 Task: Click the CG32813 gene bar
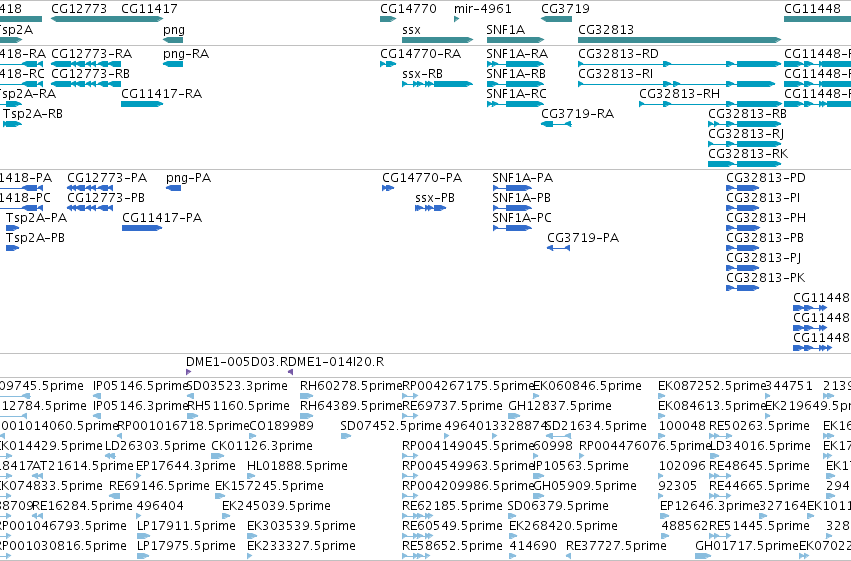pos(679,40)
